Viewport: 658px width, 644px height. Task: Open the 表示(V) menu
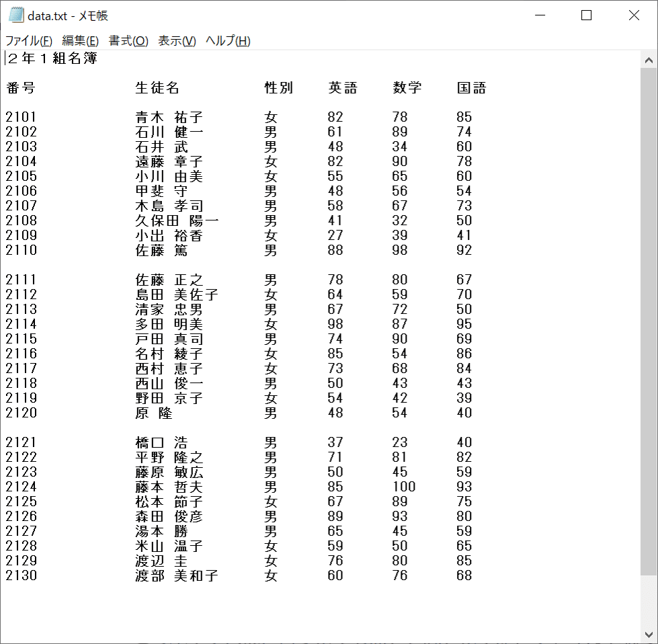click(175, 40)
